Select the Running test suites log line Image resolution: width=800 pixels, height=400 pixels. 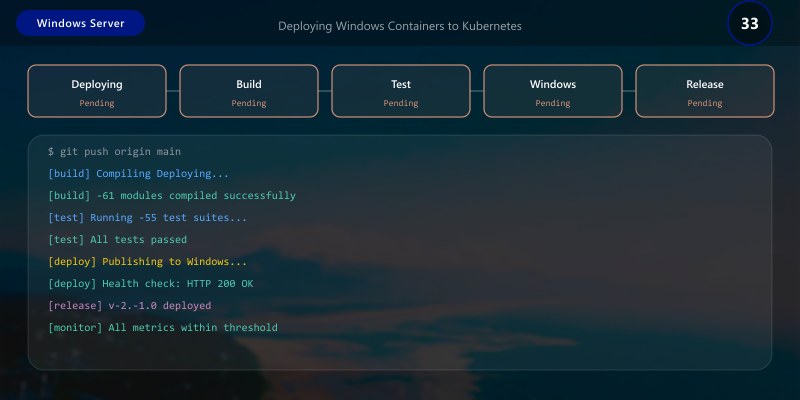click(x=147, y=217)
